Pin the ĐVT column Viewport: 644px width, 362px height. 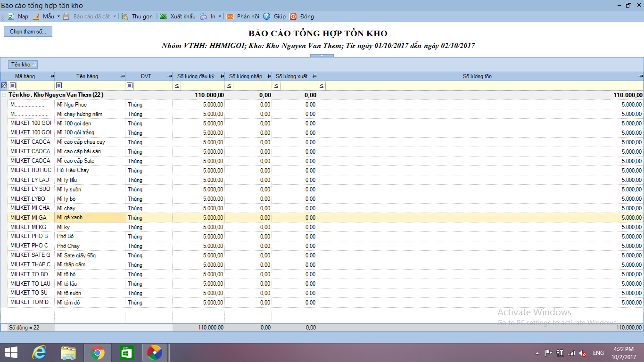pyautogui.click(x=169, y=76)
